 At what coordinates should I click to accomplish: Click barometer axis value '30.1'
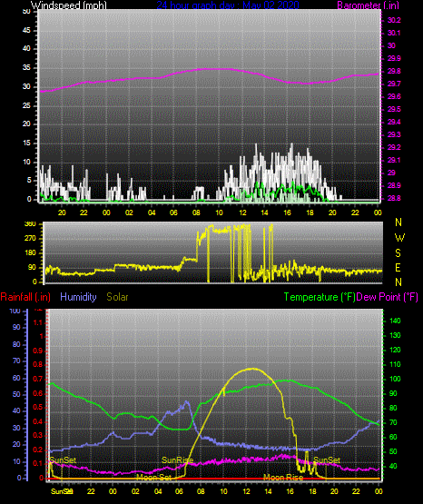tap(394, 33)
